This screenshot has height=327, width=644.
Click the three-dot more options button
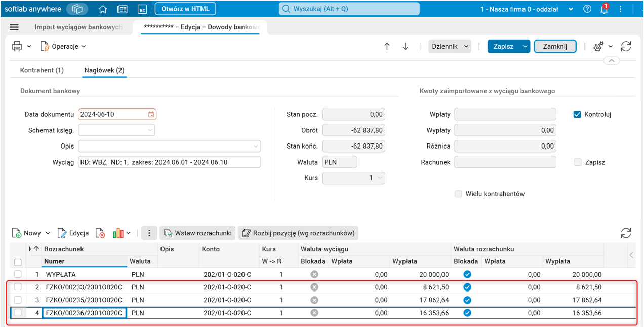tap(149, 233)
